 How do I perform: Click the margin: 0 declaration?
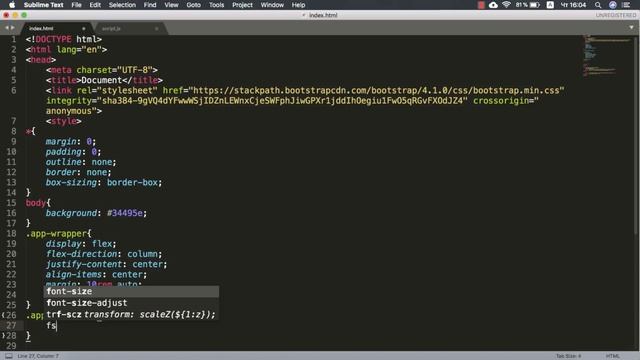[x=71, y=142]
